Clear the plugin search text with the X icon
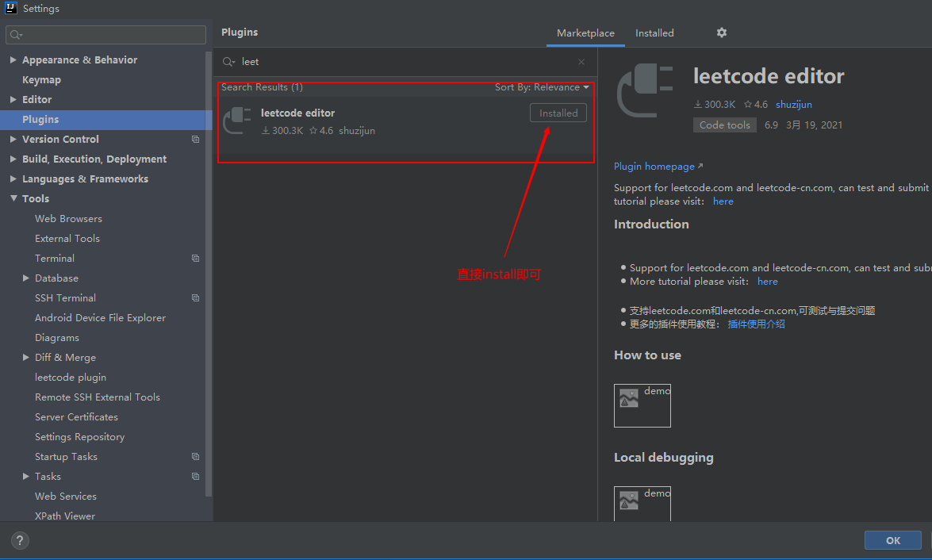 click(581, 62)
